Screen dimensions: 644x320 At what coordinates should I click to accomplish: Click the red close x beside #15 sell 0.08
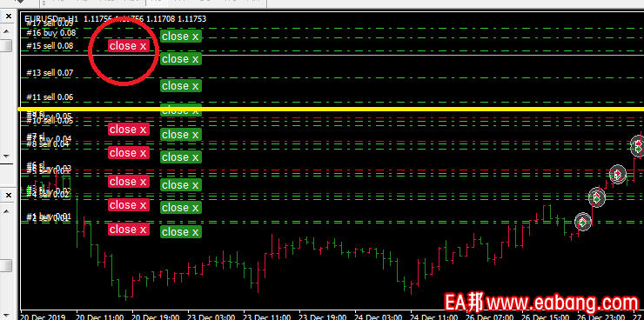point(128,45)
